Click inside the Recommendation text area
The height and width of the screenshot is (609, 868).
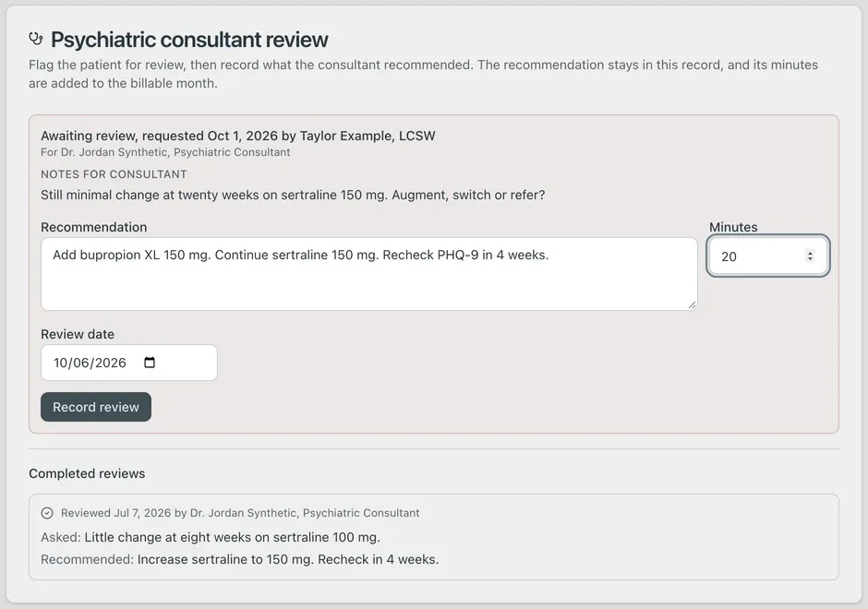pos(369,274)
